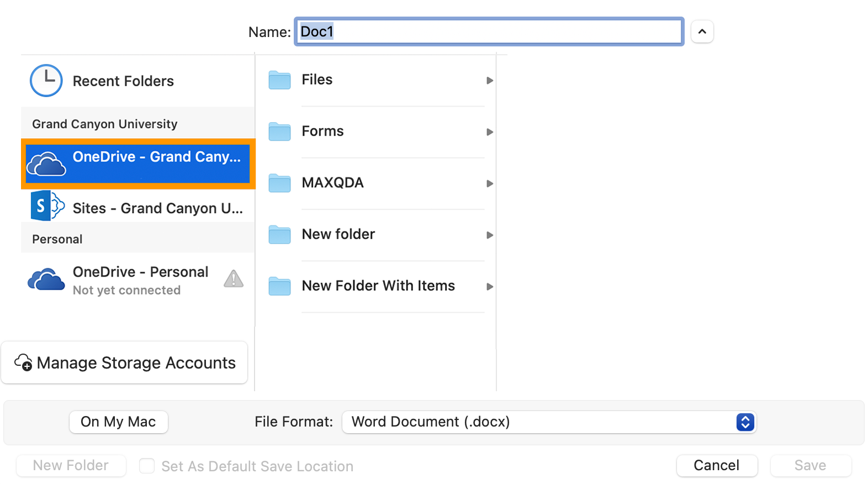
Task: Click the Manage Storage Accounts button
Action: [125, 362]
